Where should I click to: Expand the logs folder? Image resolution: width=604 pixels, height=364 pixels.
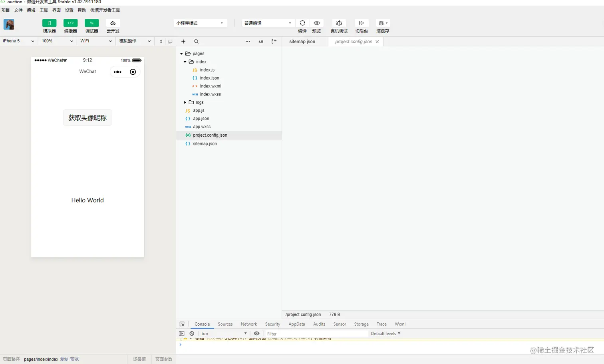185,102
